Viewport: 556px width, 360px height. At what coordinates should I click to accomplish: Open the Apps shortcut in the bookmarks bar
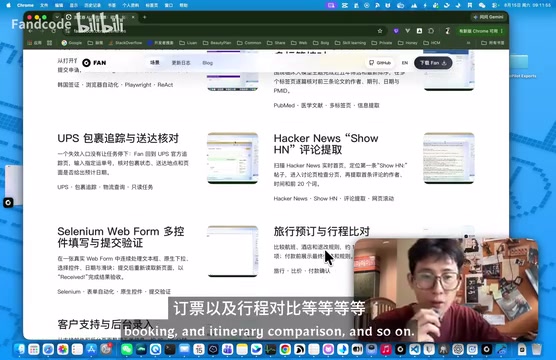click(34, 43)
